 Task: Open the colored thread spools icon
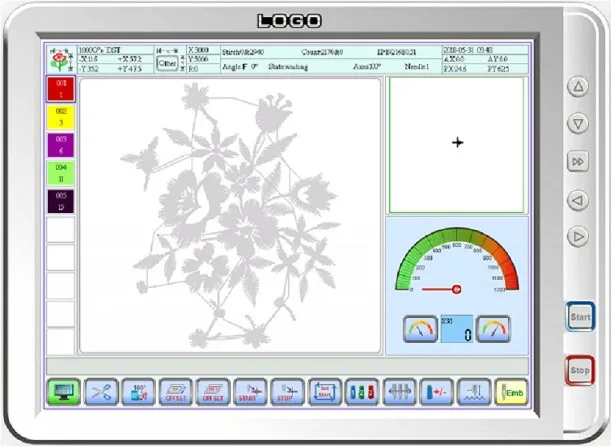(362, 392)
